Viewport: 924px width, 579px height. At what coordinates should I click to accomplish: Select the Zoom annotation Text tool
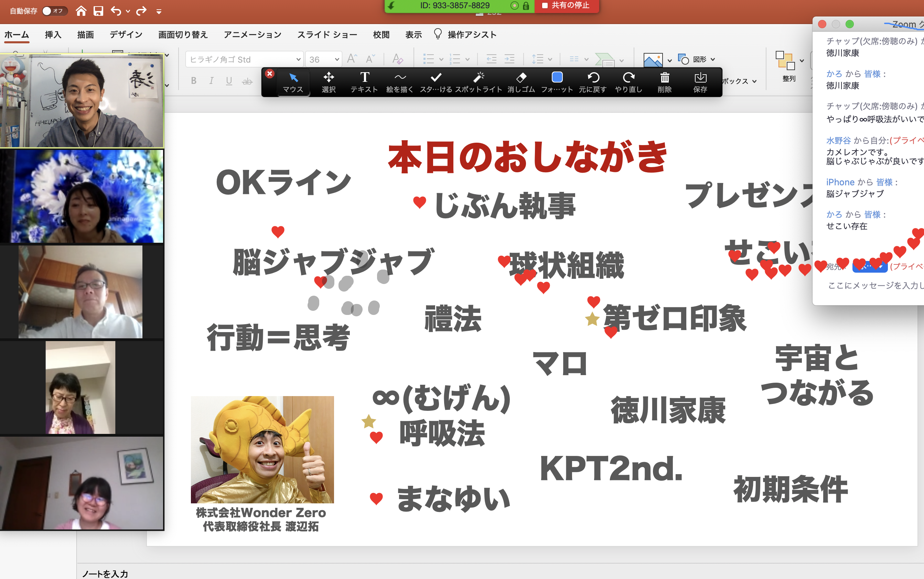(364, 82)
